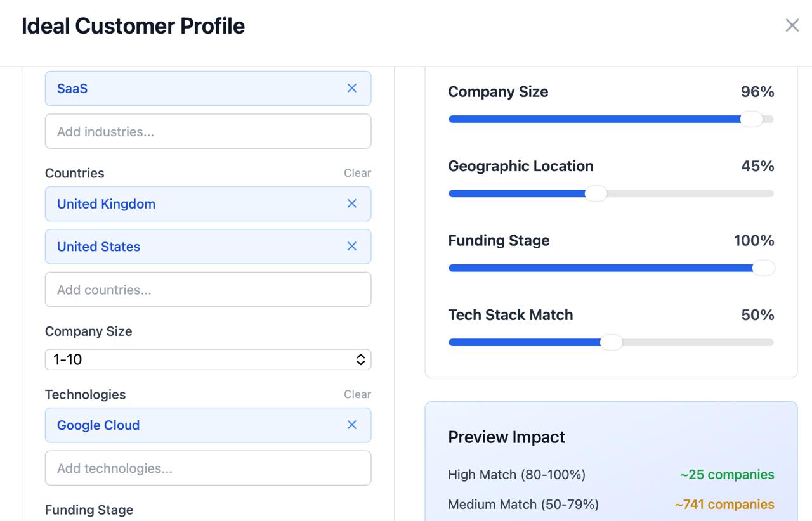Close the Ideal Customer Profile dialog
Screen dimensions: 812x521
tap(792, 25)
